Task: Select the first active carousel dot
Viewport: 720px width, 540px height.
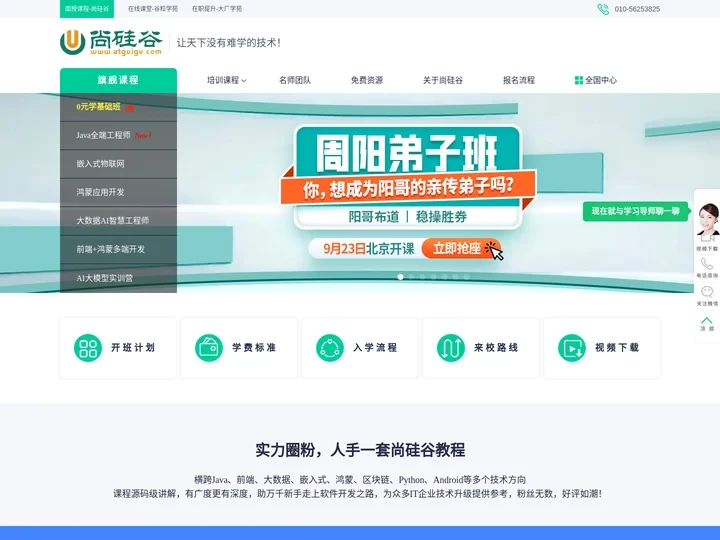Action: tap(400, 277)
